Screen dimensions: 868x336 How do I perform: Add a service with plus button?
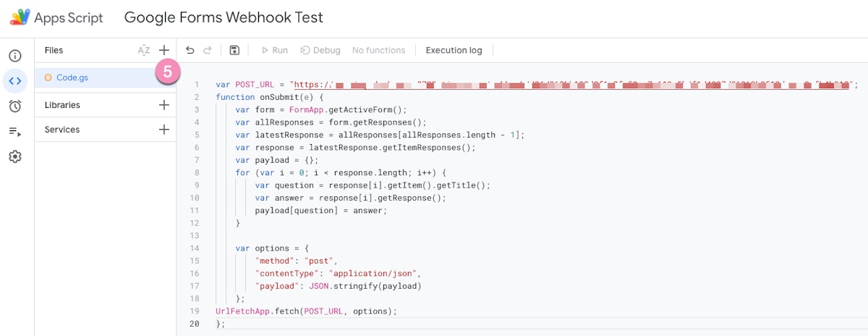coord(164,130)
